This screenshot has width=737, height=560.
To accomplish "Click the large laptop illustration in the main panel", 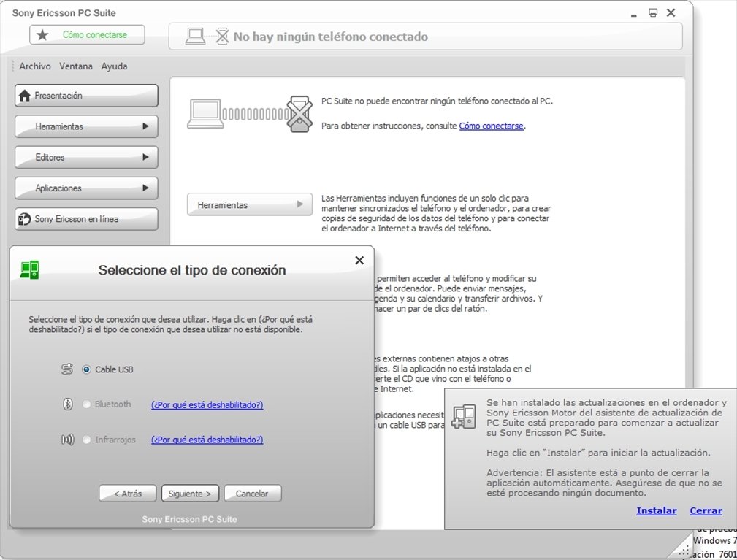I will pos(205,113).
